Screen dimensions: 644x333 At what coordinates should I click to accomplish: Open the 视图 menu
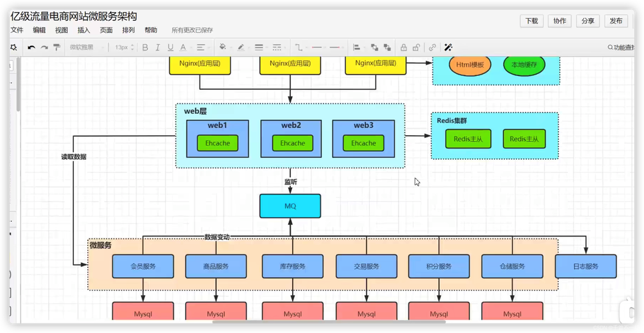pyautogui.click(x=62, y=30)
